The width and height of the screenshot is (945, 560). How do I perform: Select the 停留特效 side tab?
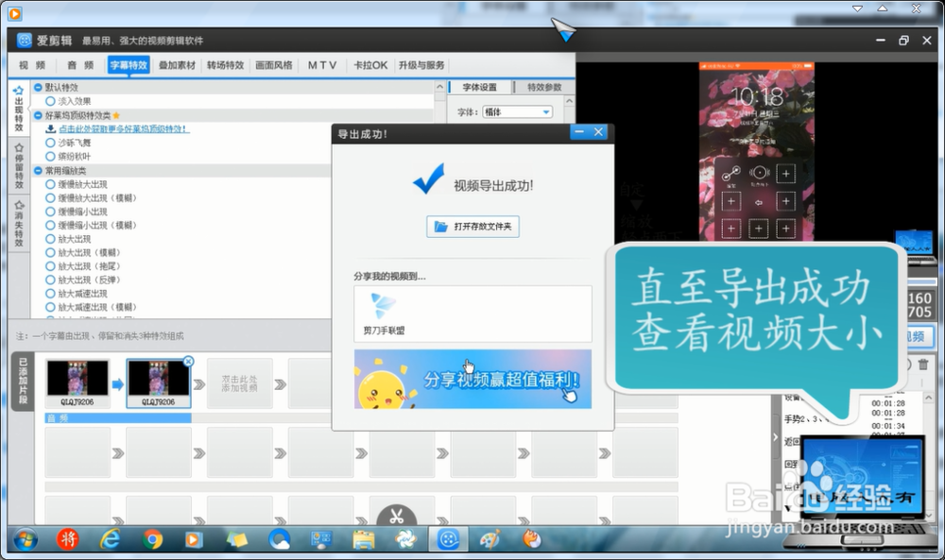(19, 165)
